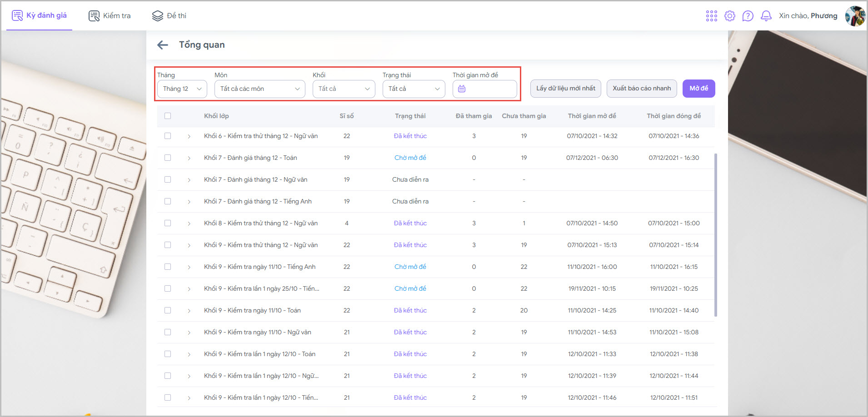Open the Trạng thái filter dropdown
The image size is (868, 417).
point(414,89)
